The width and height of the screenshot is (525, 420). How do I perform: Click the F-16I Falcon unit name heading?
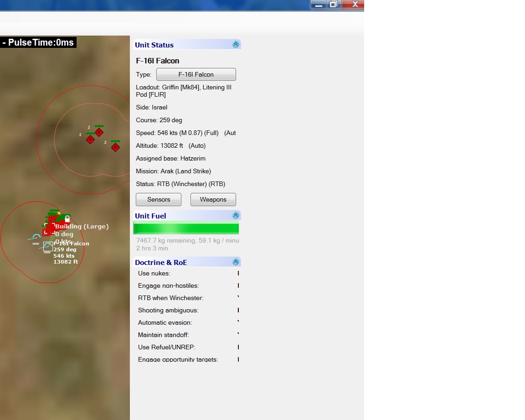click(157, 61)
